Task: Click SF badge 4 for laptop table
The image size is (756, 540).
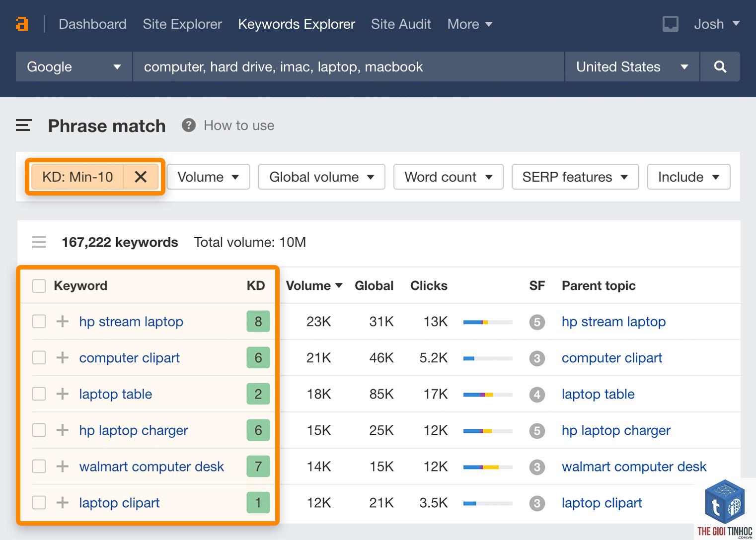Action: pyautogui.click(x=537, y=395)
